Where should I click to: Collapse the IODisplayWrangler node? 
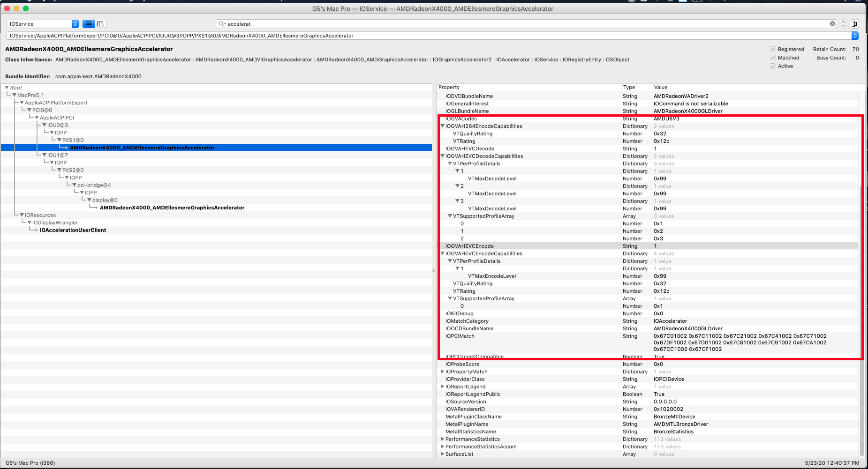click(29, 223)
